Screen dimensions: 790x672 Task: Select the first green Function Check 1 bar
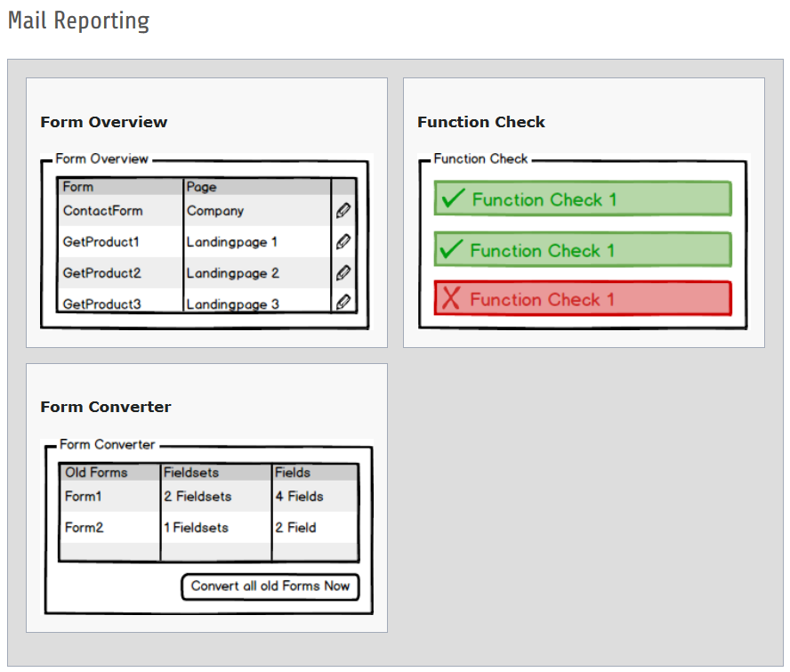[x=583, y=198]
